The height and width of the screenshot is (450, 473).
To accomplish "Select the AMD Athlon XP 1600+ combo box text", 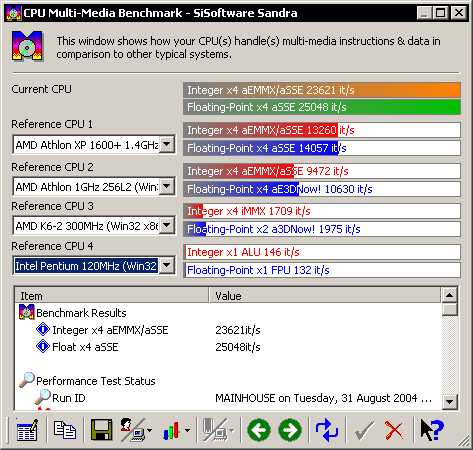I will (x=87, y=145).
